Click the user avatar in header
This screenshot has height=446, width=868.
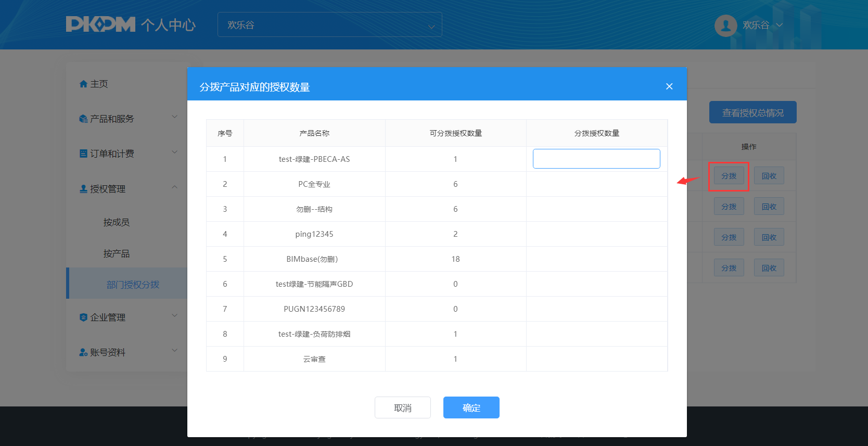725,26
